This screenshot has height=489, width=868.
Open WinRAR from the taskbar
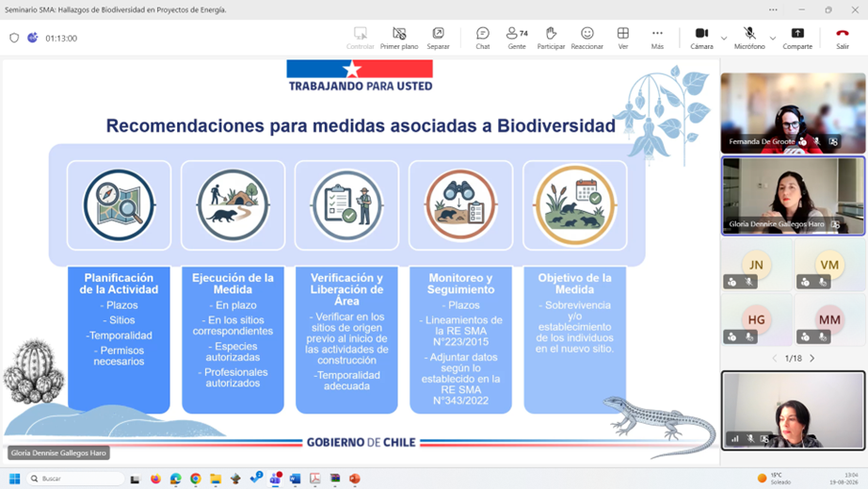(335, 479)
